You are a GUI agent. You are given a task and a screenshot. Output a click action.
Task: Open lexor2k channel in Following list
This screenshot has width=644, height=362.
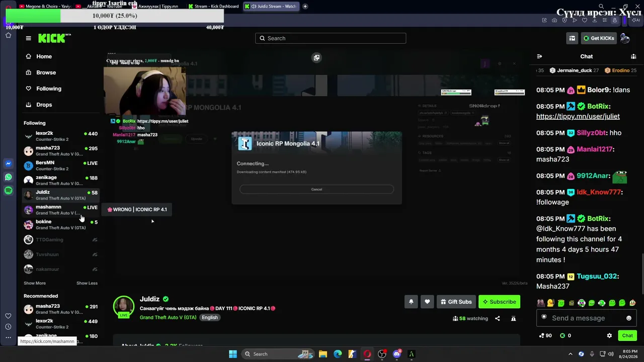[61, 136]
